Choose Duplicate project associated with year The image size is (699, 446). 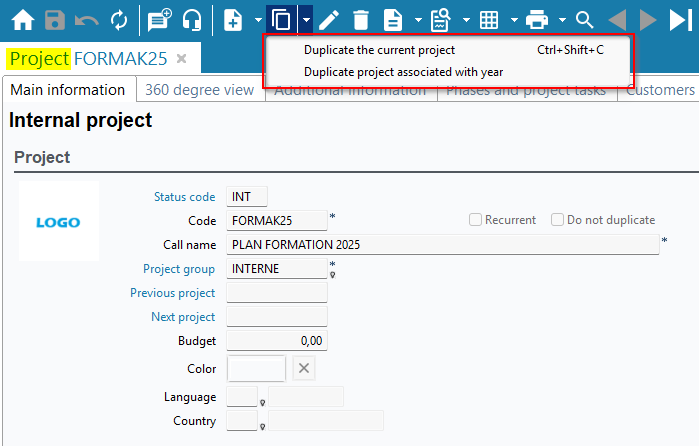click(x=403, y=72)
